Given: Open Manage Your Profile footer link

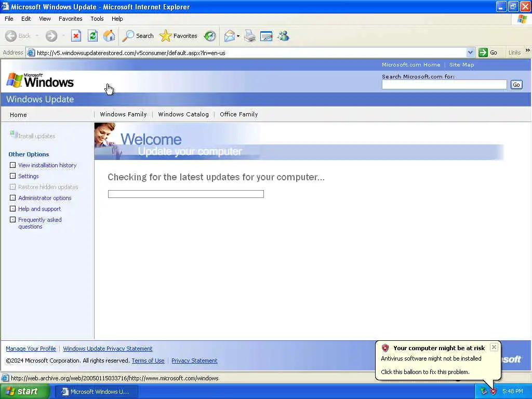Looking at the screenshot, I should click(31, 349).
